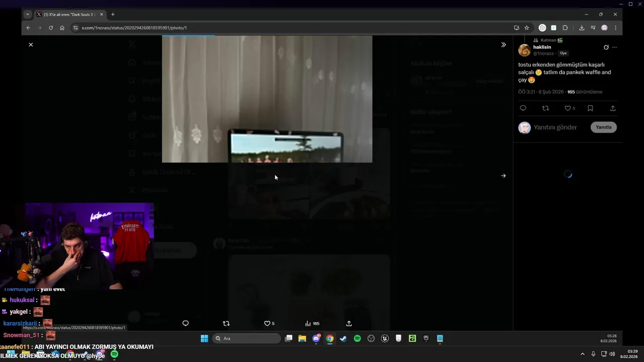Open the @1norass handle link
The image size is (644, 362).
543,53
